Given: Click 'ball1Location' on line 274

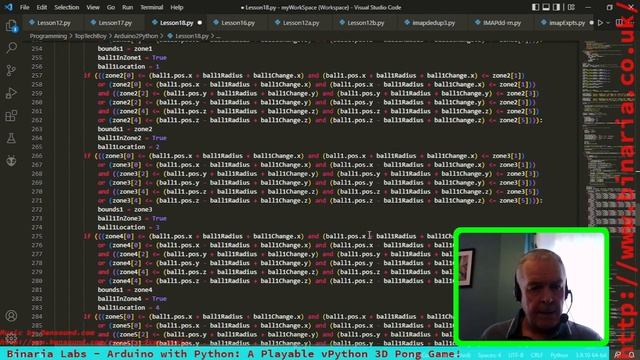Looking at the screenshot, I should click(x=121, y=227).
